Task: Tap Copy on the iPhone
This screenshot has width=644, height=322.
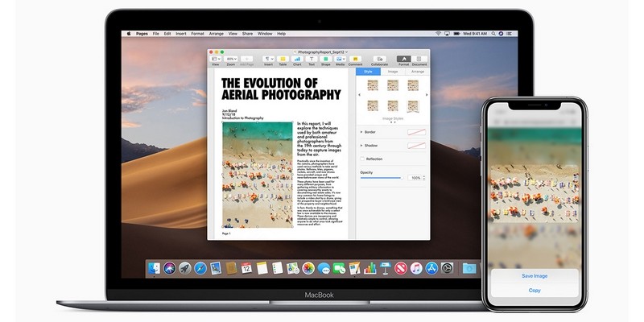Action: click(x=535, y=291)
